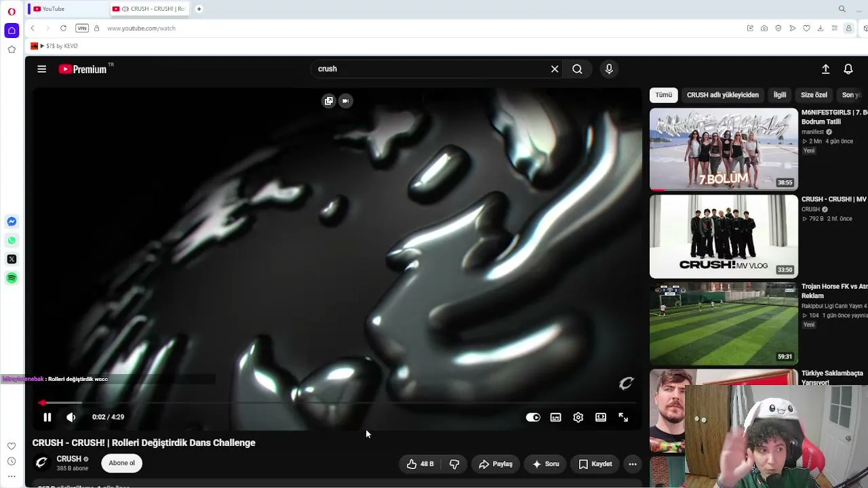Screen dimensions: 868x488
Task: Open X (Twitter) in the sidebar
Action: [x=12, y=260]
